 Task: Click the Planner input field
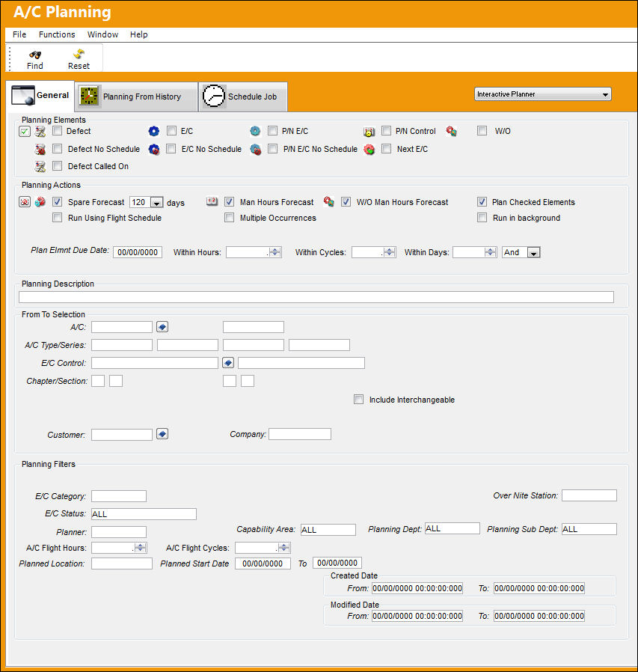coord(119,532)
